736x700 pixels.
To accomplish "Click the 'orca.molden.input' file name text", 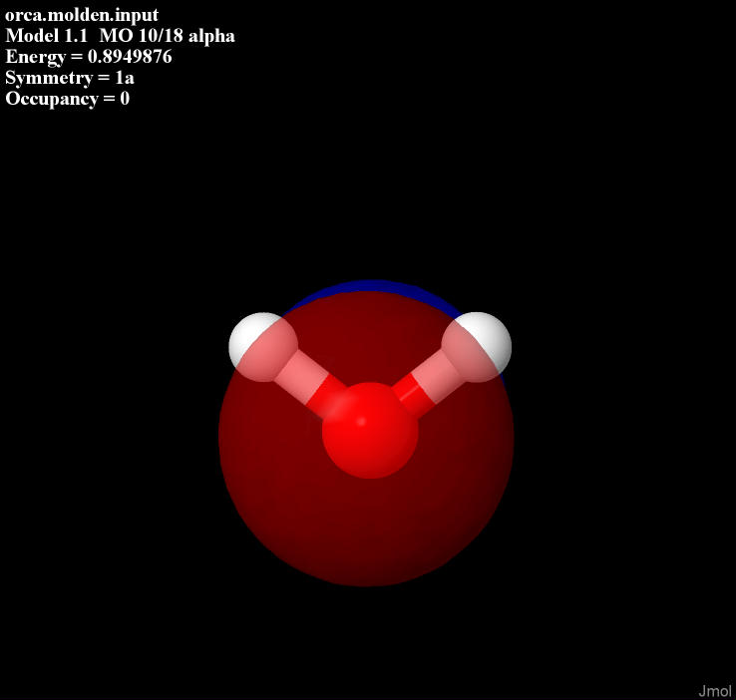I will coord(82,15).
